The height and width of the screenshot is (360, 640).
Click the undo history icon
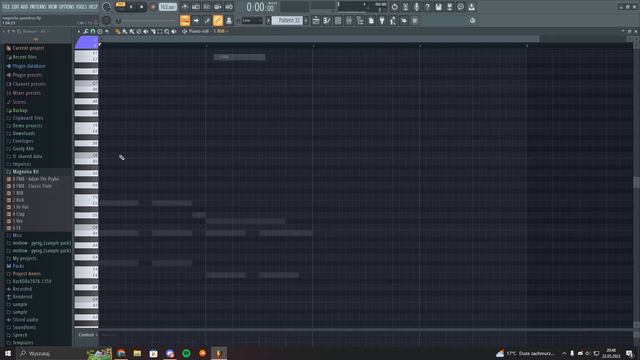click(x=394, y=7)
